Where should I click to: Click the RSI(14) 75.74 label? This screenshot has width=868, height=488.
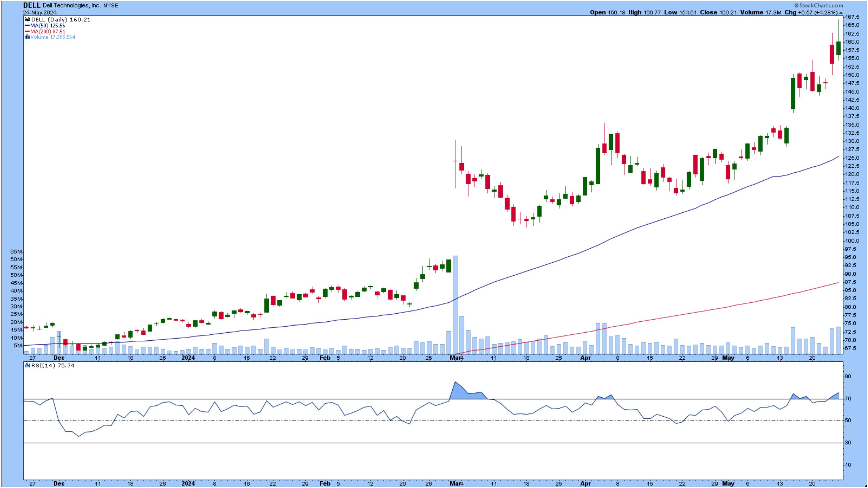[52, 365]
